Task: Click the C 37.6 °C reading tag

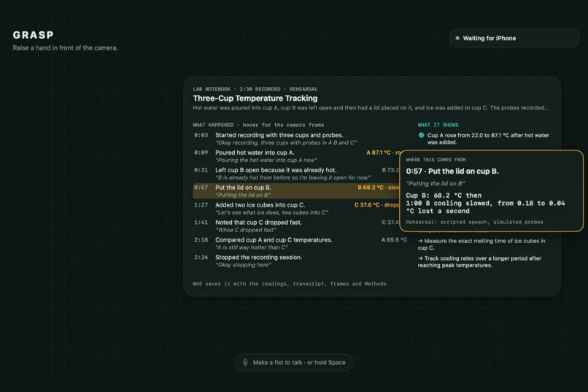Action: click(x=377, y=205)
